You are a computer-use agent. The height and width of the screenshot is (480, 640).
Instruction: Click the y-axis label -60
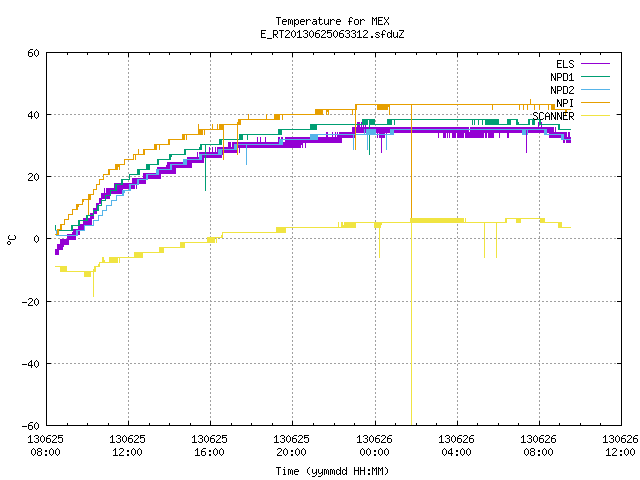point(31,426)
